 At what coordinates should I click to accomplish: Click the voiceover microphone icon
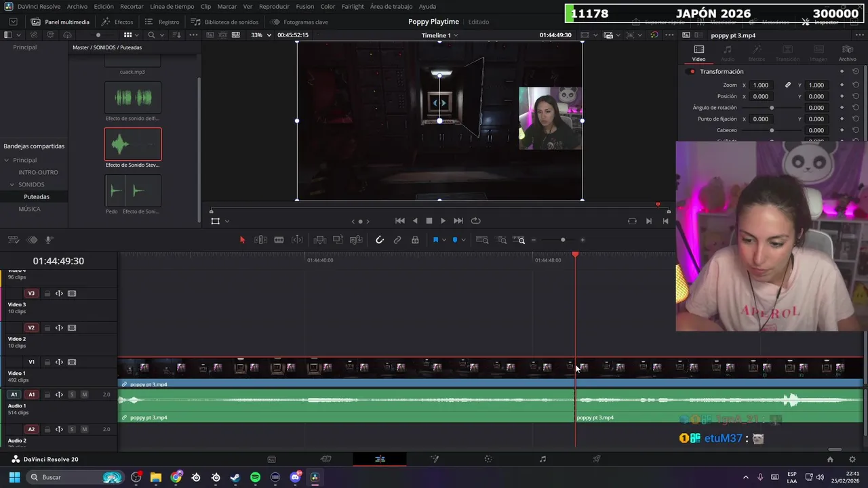point(49,240)
